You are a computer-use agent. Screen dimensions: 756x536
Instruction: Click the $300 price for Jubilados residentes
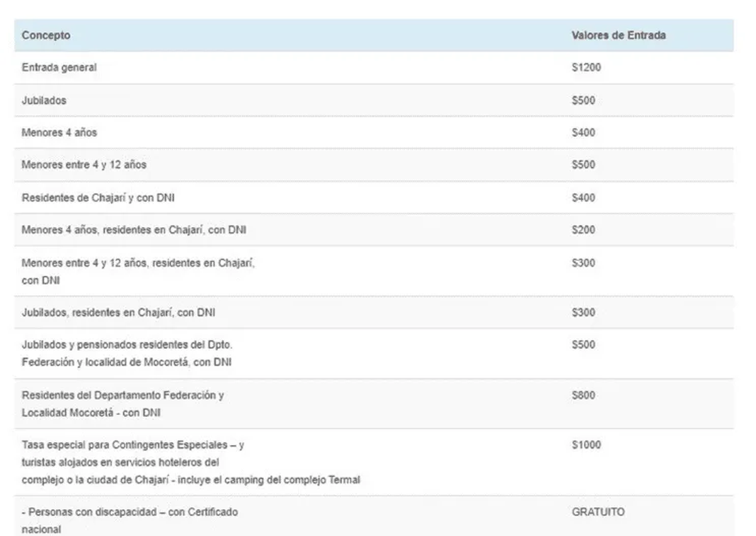(583, 312)
